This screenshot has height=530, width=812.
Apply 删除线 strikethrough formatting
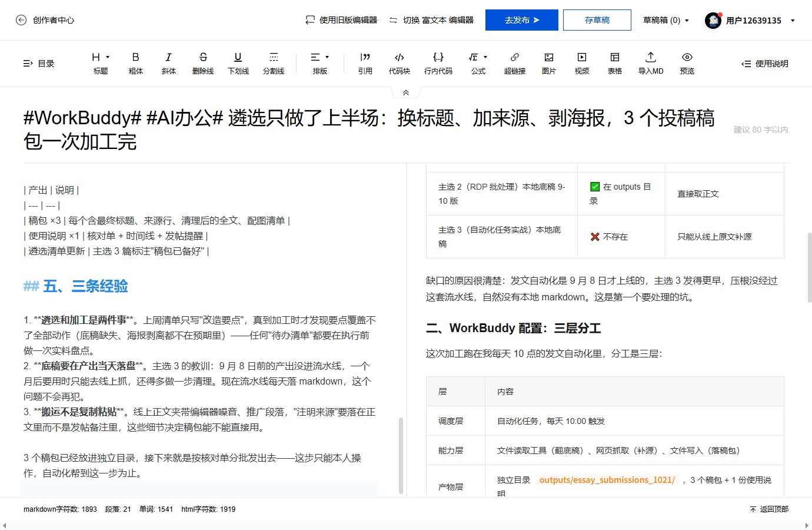coord(203,64)
